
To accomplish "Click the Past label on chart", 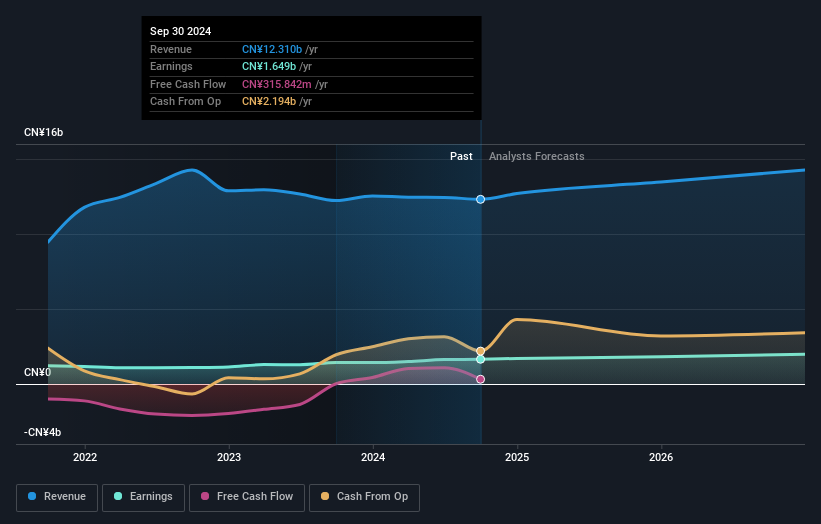I will pos(461,156).
